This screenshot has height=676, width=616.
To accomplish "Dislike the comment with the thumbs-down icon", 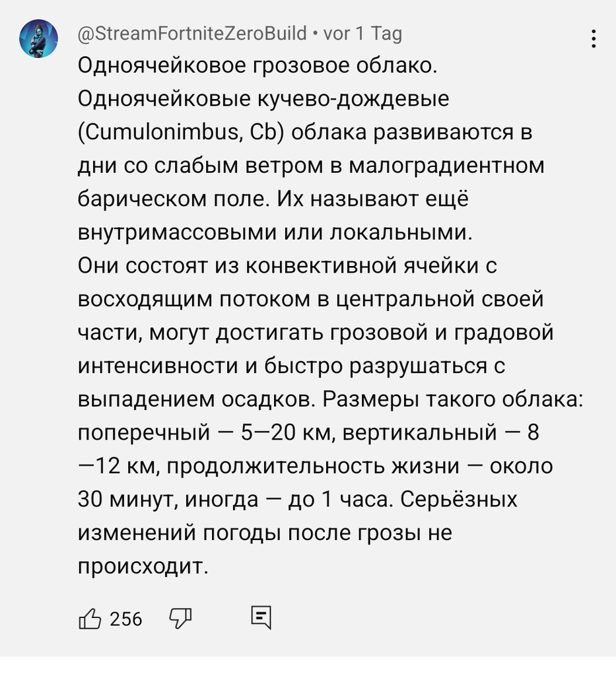I will click(x=180, y=619).
